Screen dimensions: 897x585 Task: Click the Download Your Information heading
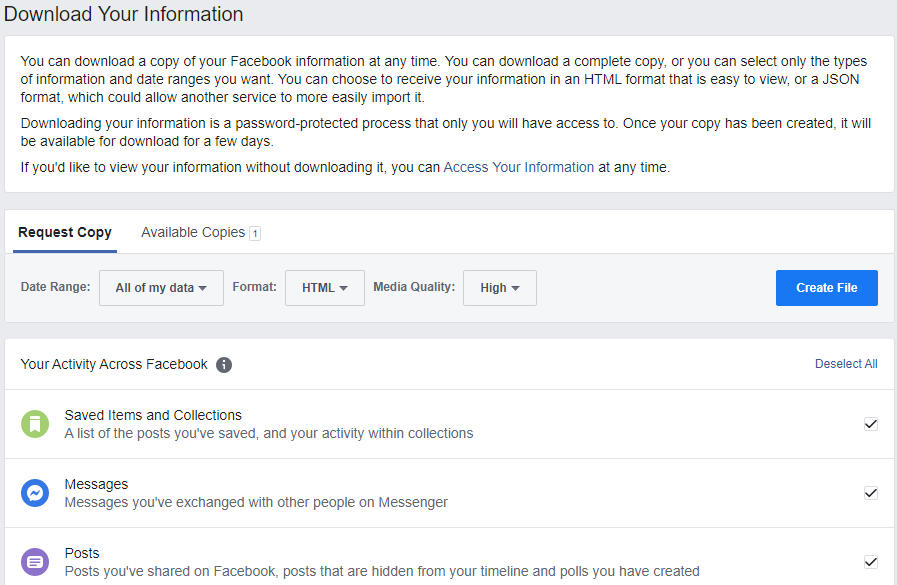pyautogui.click(x=124, y=15)
